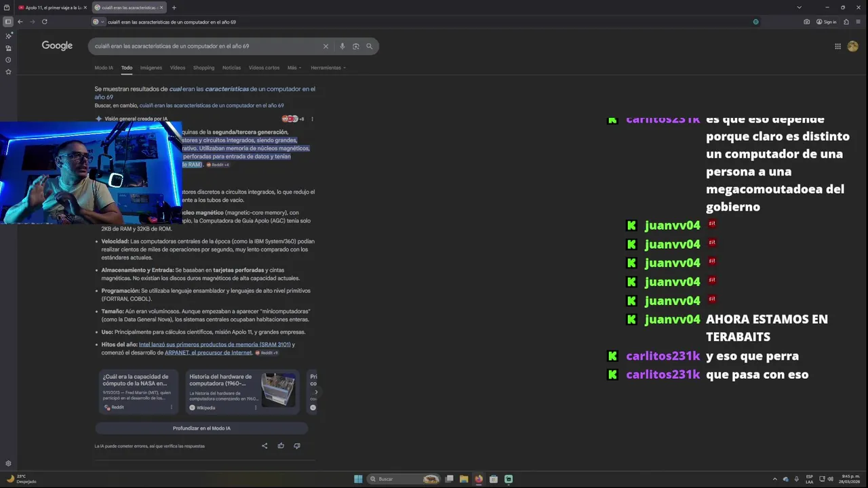Go forward to the next page
Screen dimensions: 868x488
[32, 22]
